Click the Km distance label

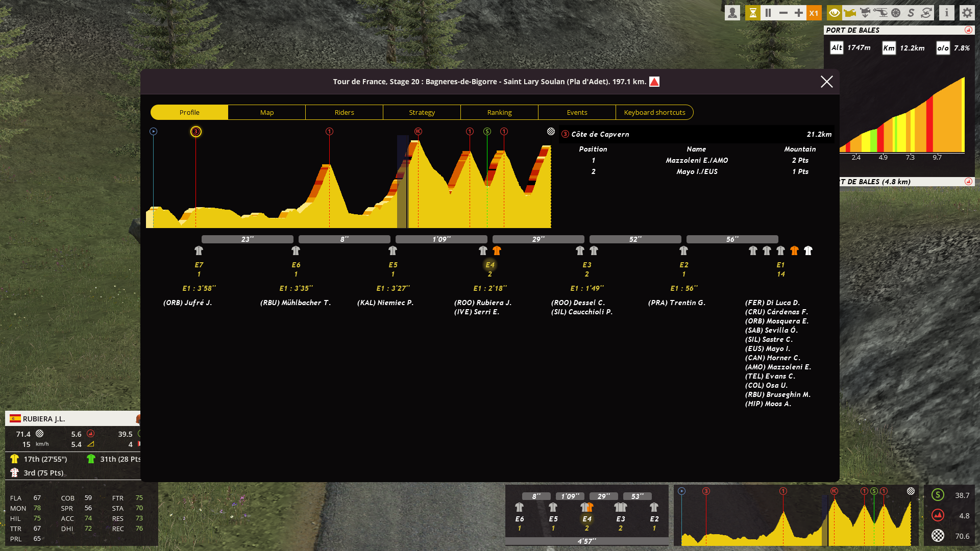pyautogui.click(x=889, y=48)
